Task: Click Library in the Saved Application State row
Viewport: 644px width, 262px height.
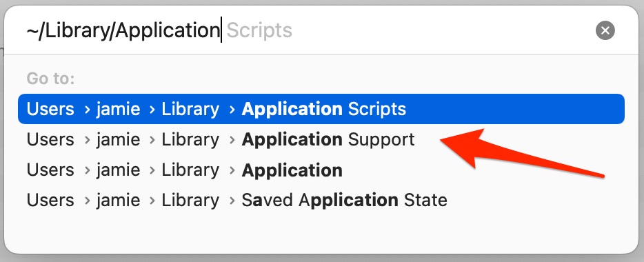Action: pyautogui.click(x=190, y=200)
